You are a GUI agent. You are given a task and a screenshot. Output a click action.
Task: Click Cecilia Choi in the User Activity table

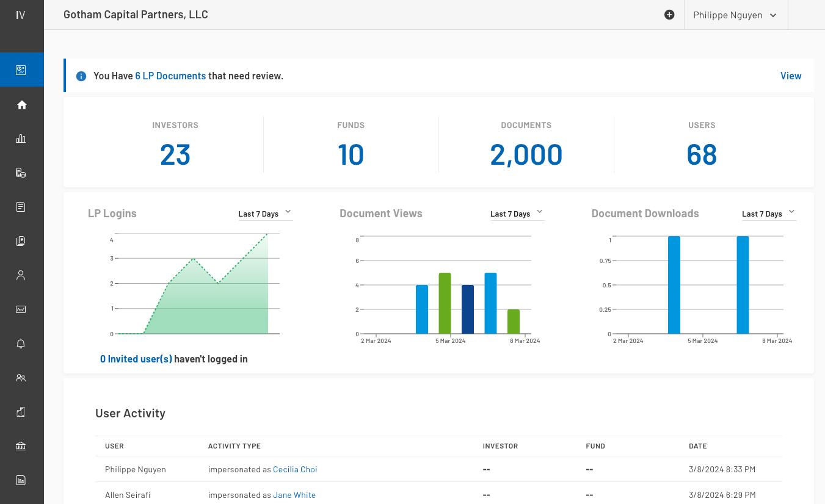coord(295,469)
